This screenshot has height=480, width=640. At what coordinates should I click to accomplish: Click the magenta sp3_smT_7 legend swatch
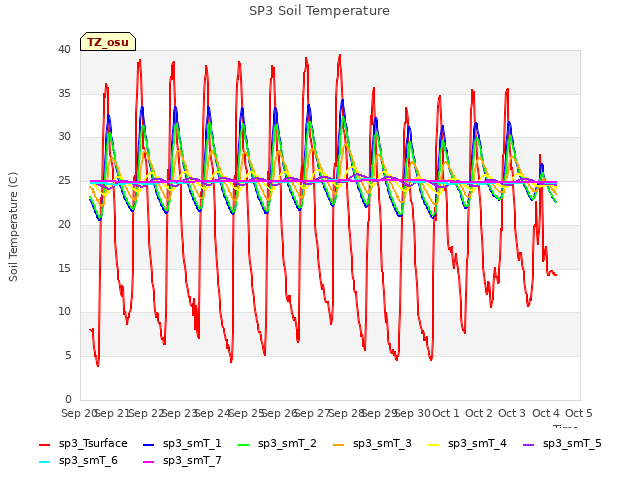(149, 462)
